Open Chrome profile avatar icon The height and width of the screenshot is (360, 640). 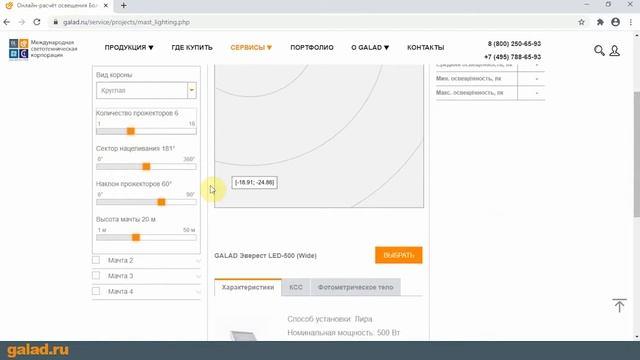616,22
